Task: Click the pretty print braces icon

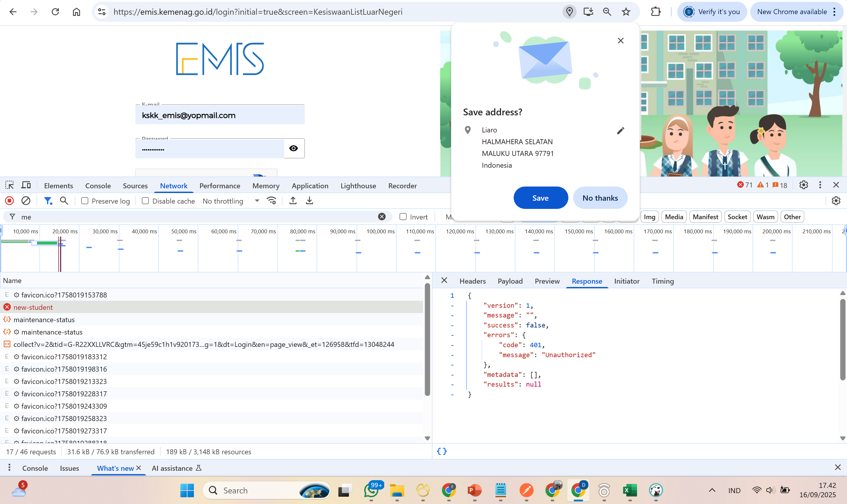Action: (442, 451)
